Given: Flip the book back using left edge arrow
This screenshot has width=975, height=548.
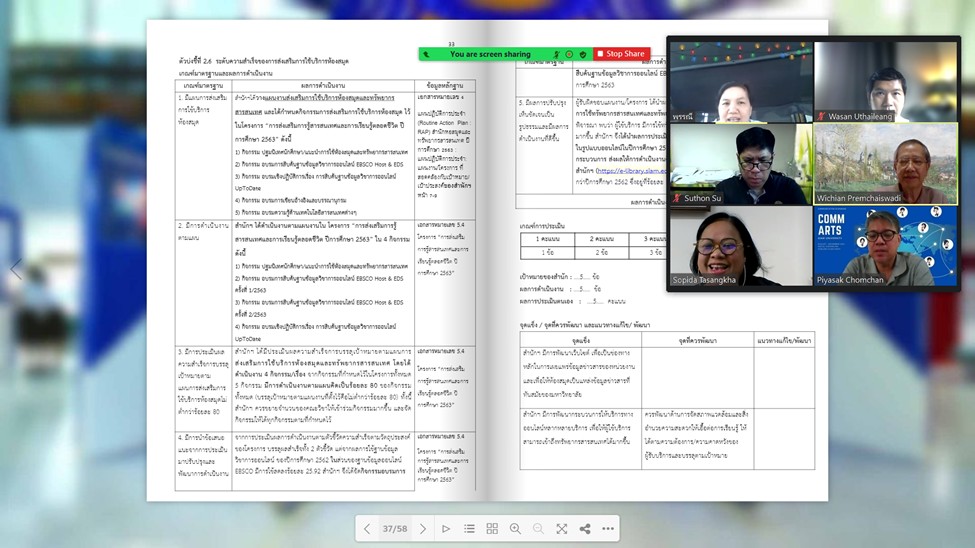Looking at the screenshot, I should pyautogui.click(x=15, y=270).
